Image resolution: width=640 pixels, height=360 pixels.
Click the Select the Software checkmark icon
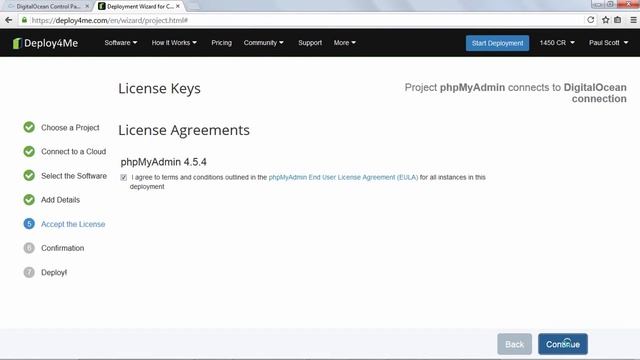29,176
